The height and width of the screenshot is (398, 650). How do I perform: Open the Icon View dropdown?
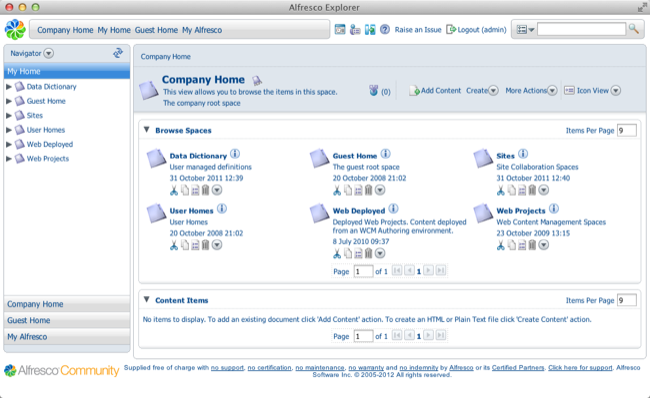[x=592, y=90]
